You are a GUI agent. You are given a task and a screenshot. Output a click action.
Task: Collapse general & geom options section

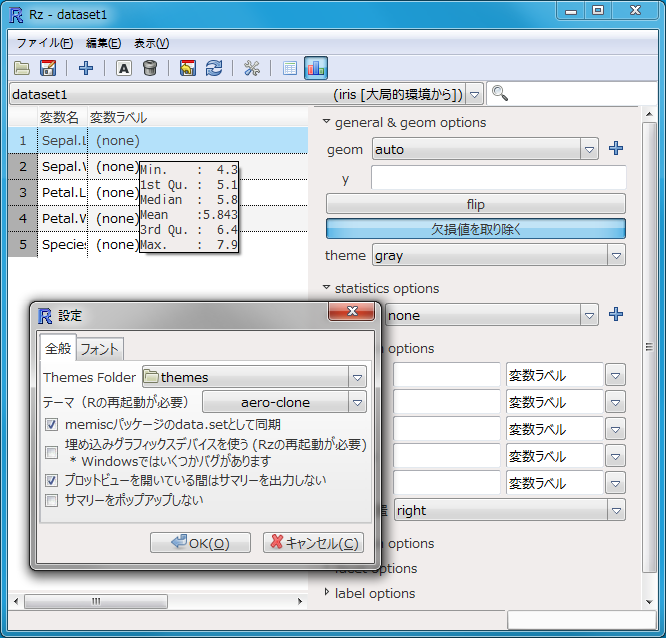coord(326,122)
